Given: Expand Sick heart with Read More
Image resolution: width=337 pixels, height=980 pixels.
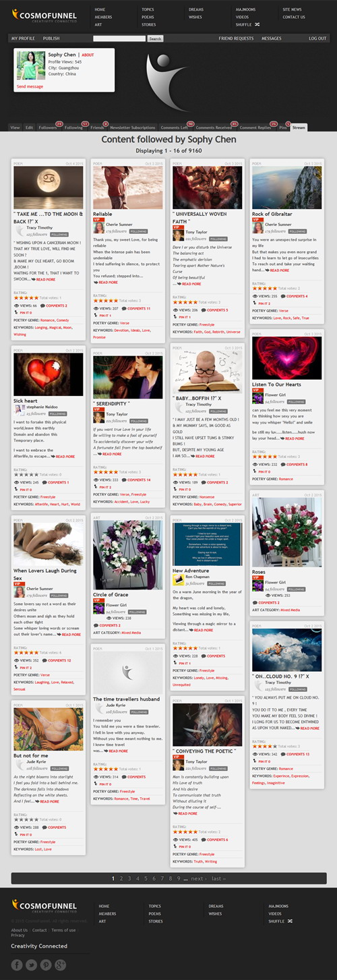Looking at the screenshot, I should click(x=65, y=457).
